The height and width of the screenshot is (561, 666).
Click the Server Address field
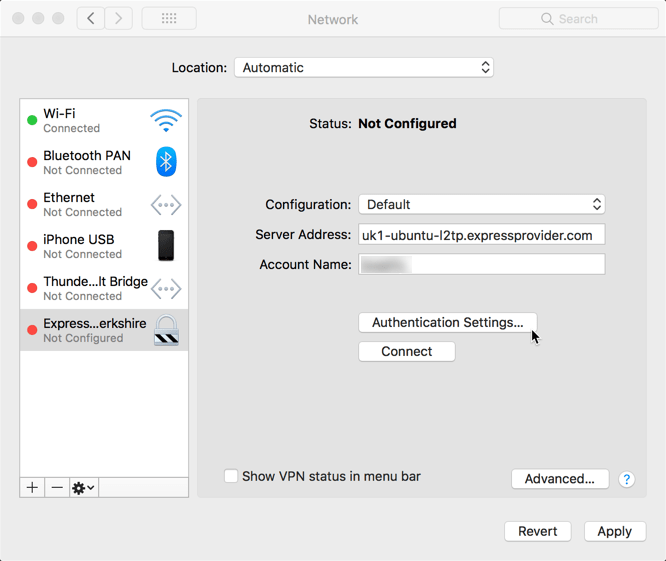click(x=482, y=235)
